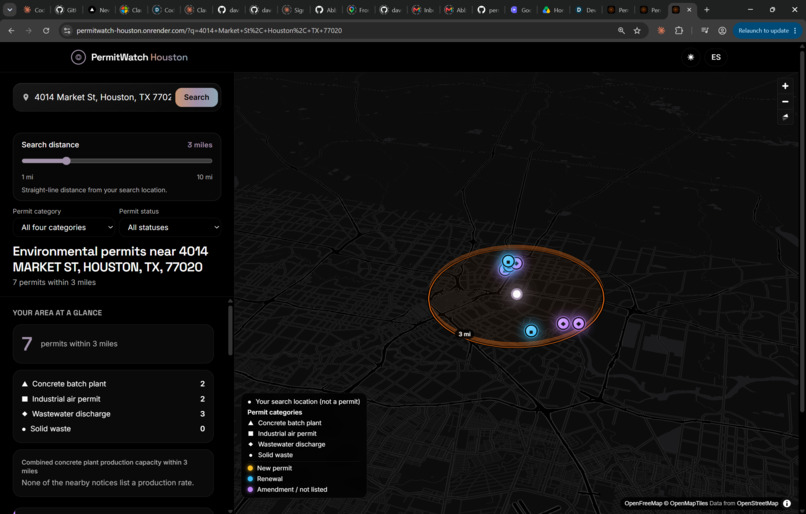Click the search distance slider handle

(x=66, y=161)
